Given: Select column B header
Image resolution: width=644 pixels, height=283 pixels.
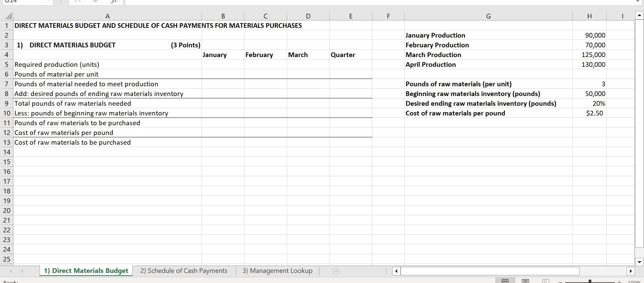Looking at the screenshot, I should [x=223, y=16].
